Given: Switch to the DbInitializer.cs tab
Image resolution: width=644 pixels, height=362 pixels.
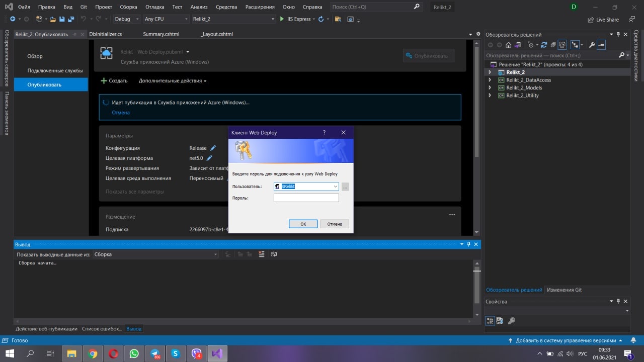Looking at the screenshot, I should click(x=105, y=34).
